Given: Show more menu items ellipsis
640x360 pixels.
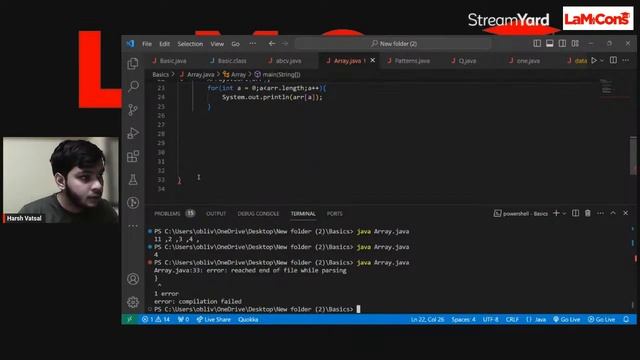Looking at the screenshot, I should (253, 44).
